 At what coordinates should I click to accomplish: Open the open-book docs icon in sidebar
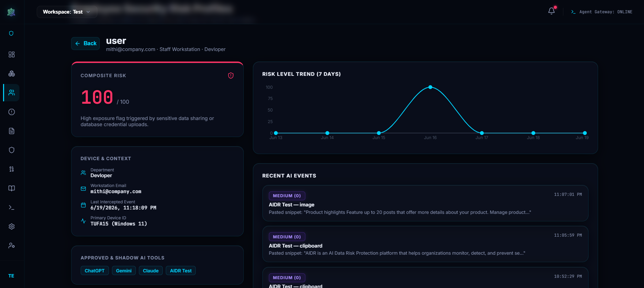click(x=12, y=188)
